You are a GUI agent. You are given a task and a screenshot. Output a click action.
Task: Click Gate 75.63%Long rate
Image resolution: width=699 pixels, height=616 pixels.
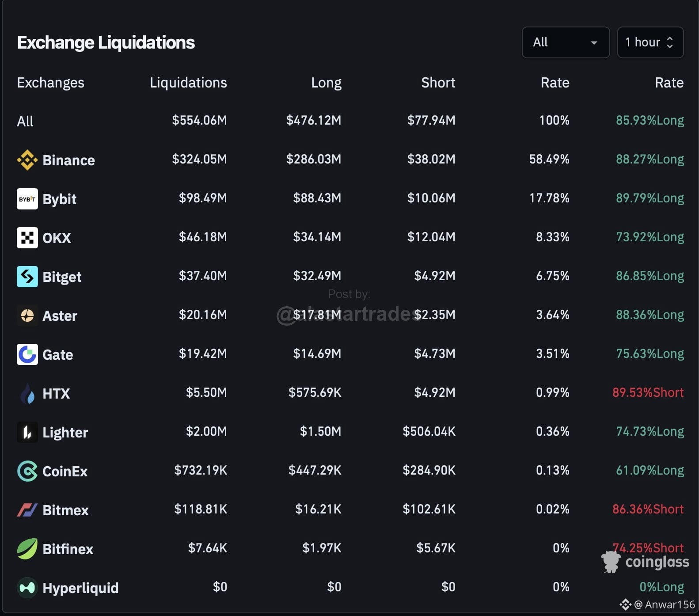point(650,354)
